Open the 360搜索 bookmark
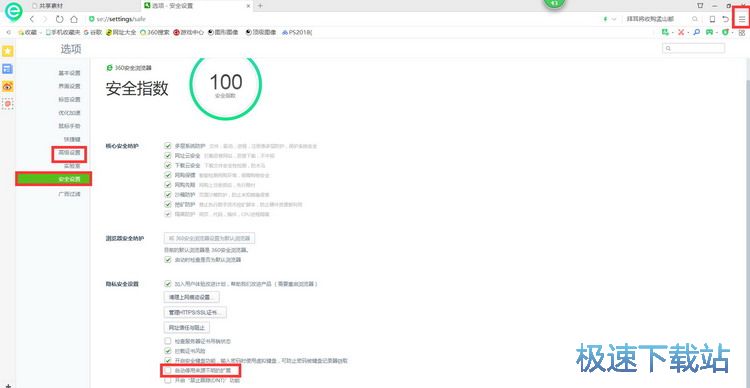 pyautogui.click(x=155, y=33)
